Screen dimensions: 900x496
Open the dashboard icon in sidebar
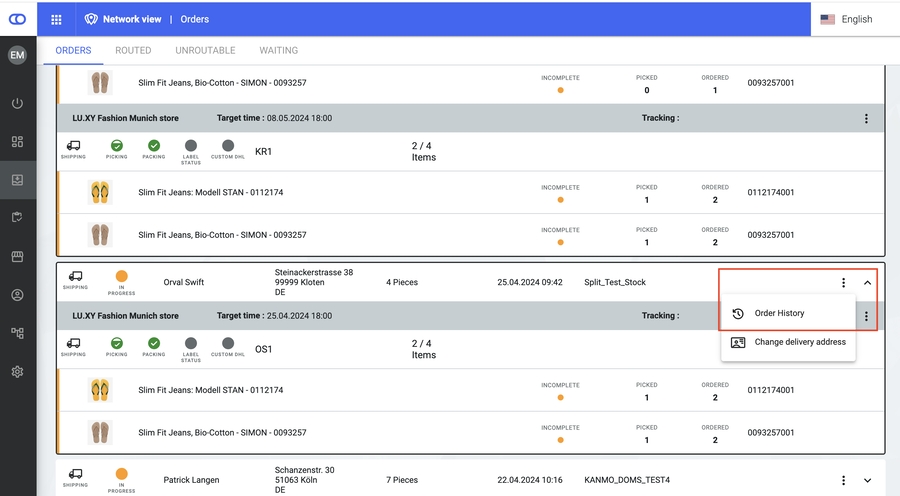(17, 142)
